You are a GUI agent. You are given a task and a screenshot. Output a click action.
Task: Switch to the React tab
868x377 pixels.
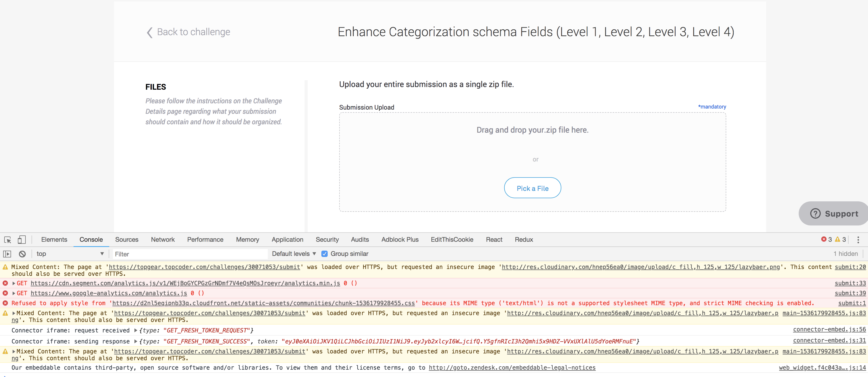494,239
